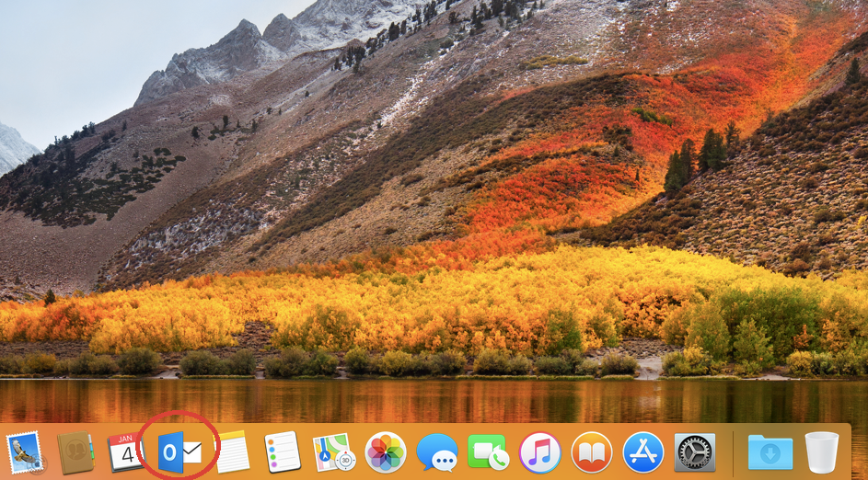Open the App Store
The height and width of the screenshot is (480, 868).
[643, 452]
